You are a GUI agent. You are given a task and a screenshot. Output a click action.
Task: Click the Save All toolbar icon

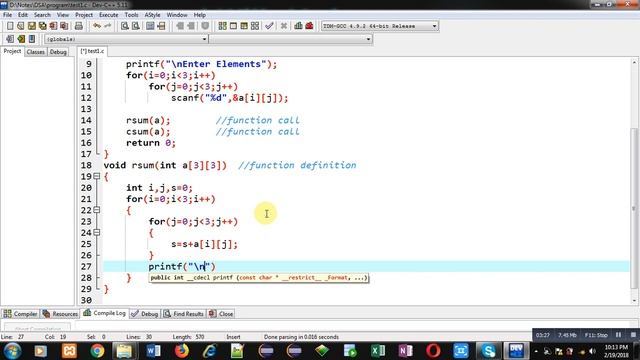42,26
